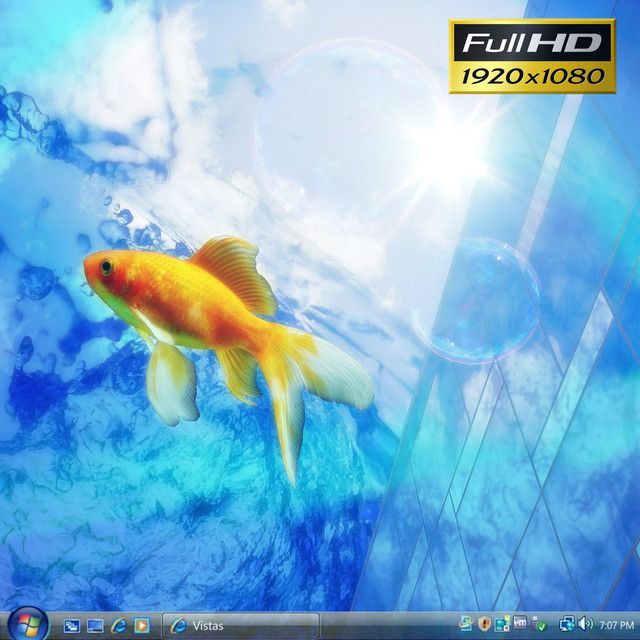Click the Windows Sidebar tray icon
This screenshot has width=640, height=640.
tap(502, 625)
